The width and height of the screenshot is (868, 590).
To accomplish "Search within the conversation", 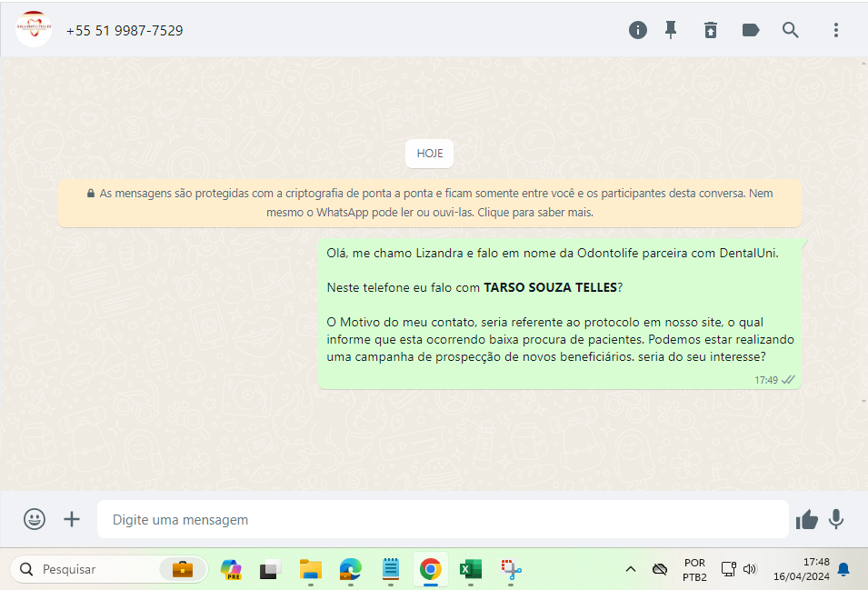I will (x=790, y=30).
